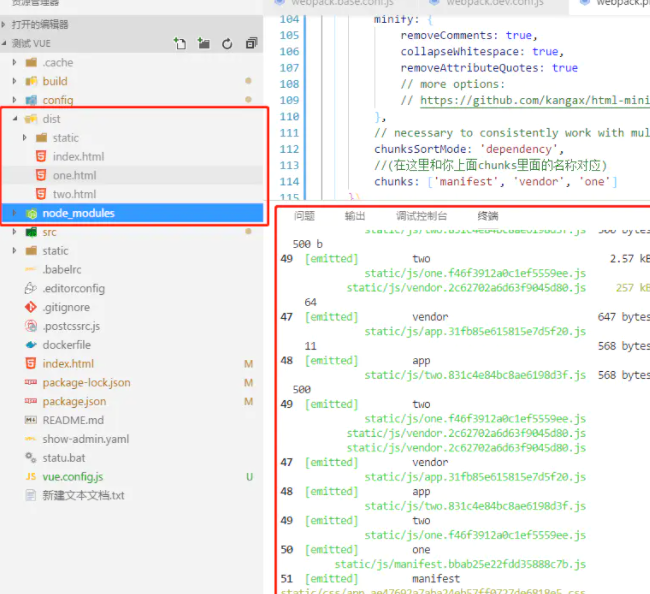Click the HTML5 icon beside two.html
The width and height of the screenshot is (650, 594).
click(41, 194)
